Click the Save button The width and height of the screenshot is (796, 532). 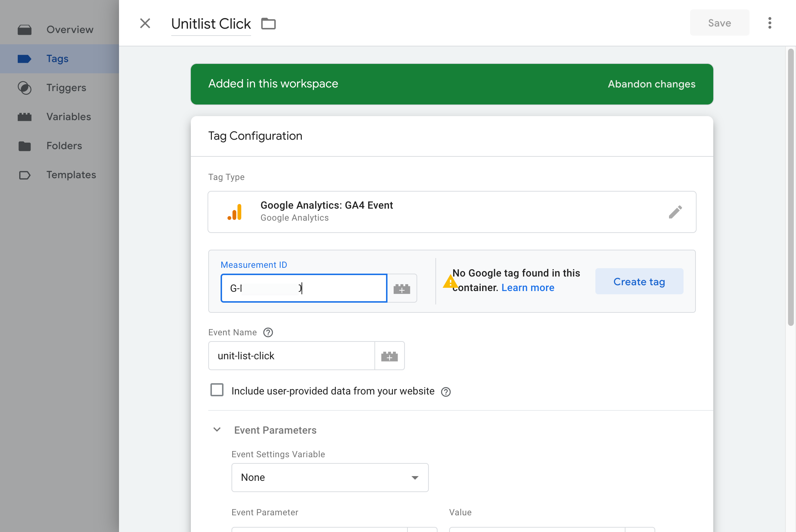click(719, 23)
